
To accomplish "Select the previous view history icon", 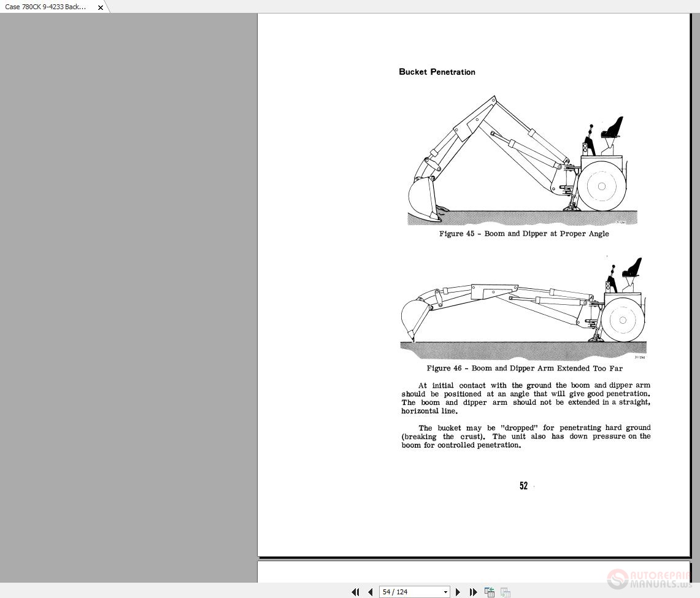I will tap(490, 592).
